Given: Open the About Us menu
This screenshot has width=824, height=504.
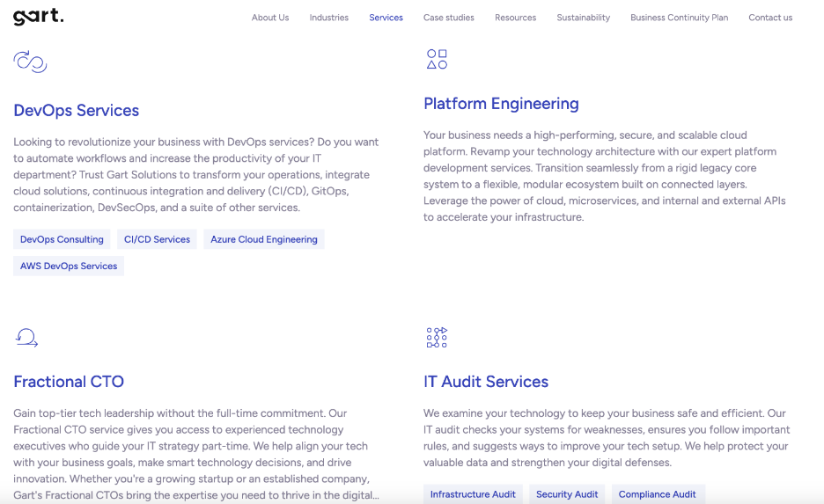Looking at the screenshot, I should [269, 18].
